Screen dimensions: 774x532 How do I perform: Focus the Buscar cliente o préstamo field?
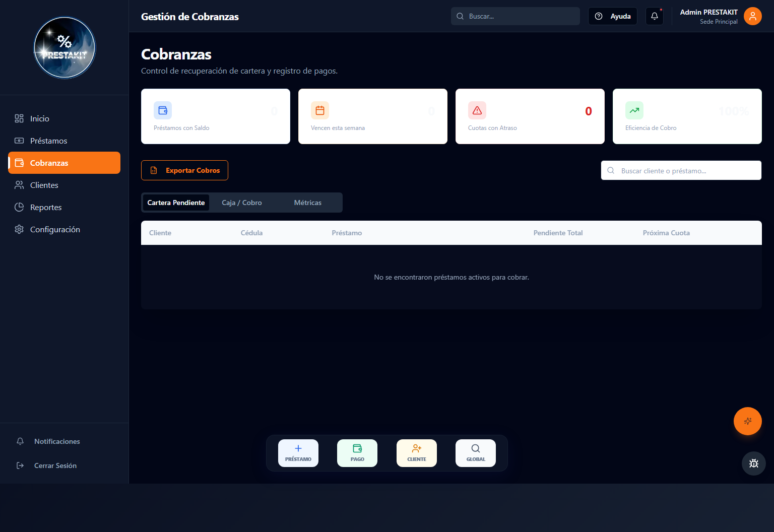pos(681,170)
